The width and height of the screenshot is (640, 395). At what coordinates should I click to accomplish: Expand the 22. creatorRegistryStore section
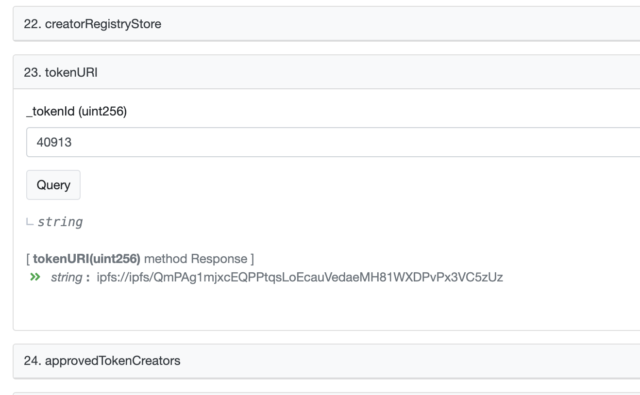327,24
